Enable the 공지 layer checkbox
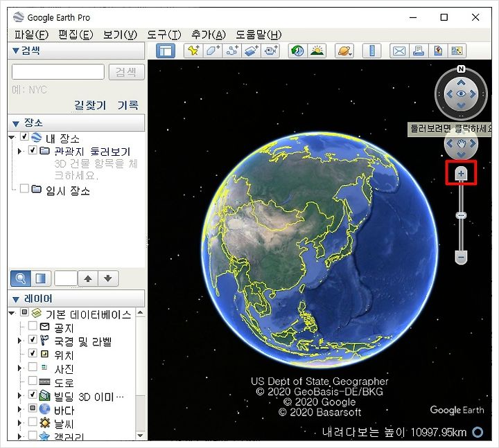The height and width of the screenshot is (448, 499). tap(33, 326)
